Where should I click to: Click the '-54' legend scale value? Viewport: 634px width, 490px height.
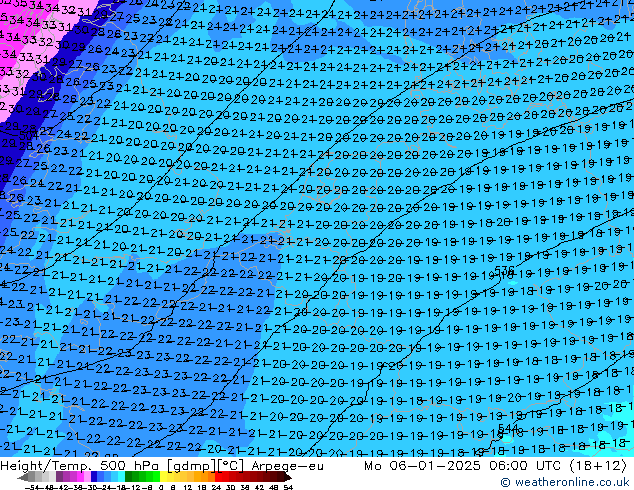click(x=32, y=488)
